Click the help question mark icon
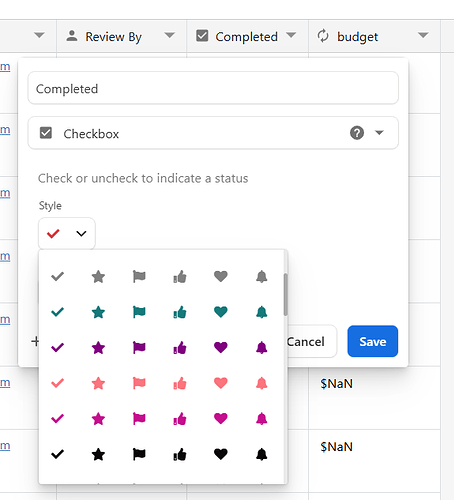 (357, 133)
